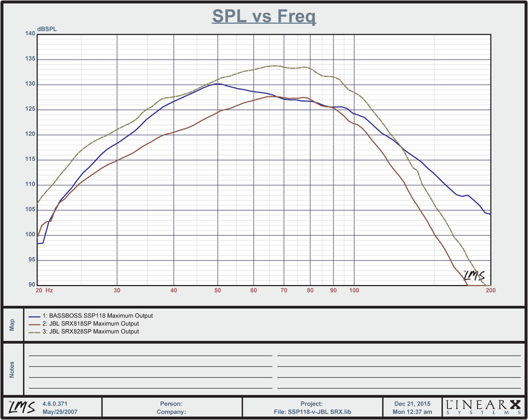The width and height of the screenshot is (528, 420).
Task: Click the 110 value on the vertical axis
Action: [x=30, y=185]
